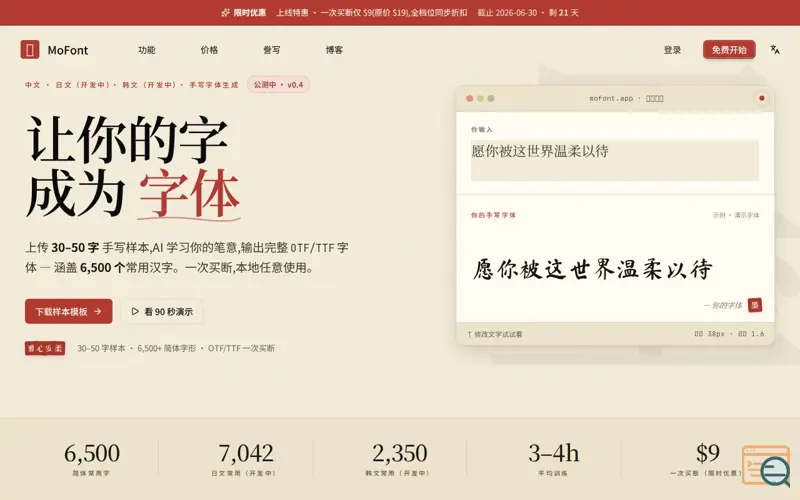This screenshot has width=800, height=500.
Task: Click the sparkle icon beside 限时优惠
Action: pyautogui.click(x=226, y=13)
